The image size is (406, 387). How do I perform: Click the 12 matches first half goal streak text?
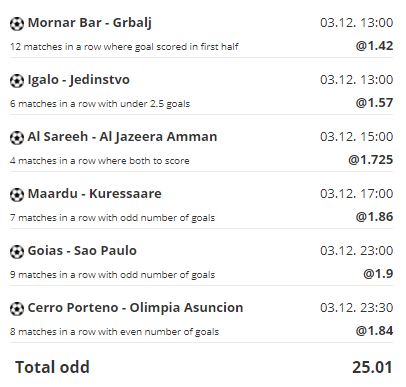coord(124,47)
